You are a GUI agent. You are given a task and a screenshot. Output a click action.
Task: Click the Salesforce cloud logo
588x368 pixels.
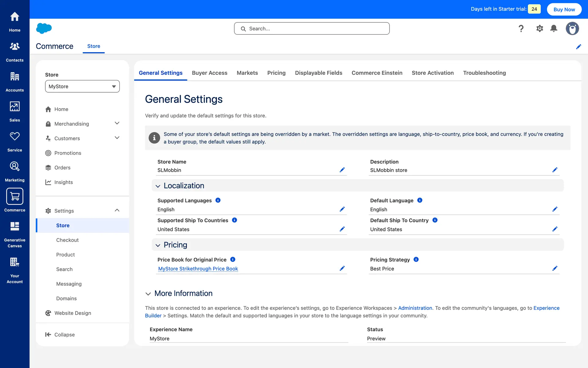click(x=44, y=28)
